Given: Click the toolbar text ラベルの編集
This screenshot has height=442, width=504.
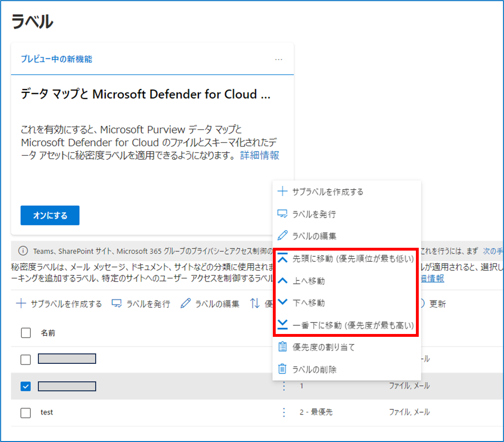Looking at the screenshot, I should tap(217, 304).
